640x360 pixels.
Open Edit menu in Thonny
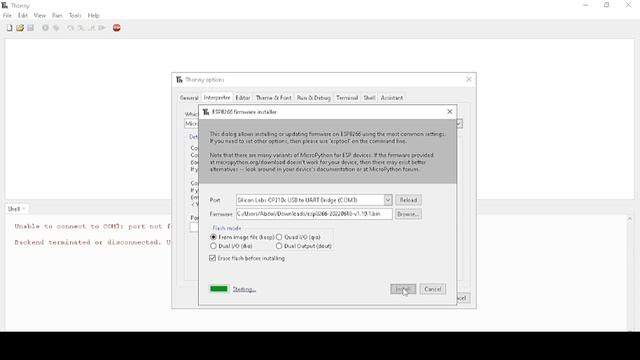pyautogui.click(x=22, y=16)
